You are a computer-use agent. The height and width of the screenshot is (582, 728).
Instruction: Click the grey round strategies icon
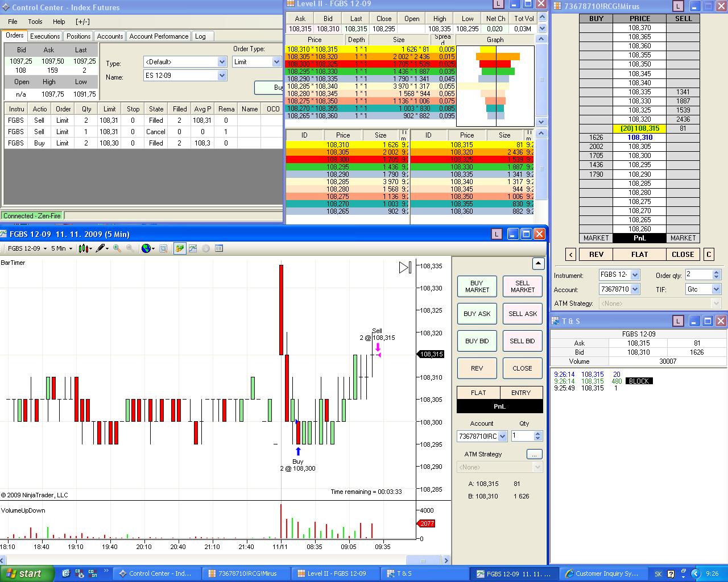point(206,248)
